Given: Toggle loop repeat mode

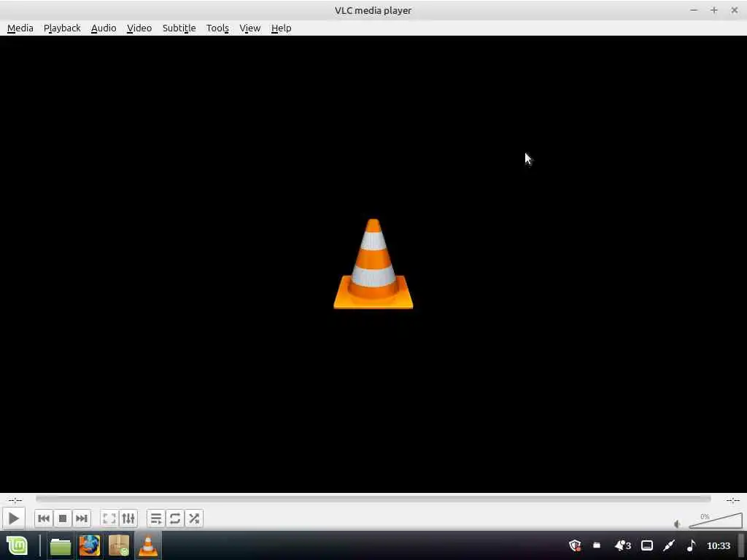Looking at the screenshot, I should click(x=175, y=518).
